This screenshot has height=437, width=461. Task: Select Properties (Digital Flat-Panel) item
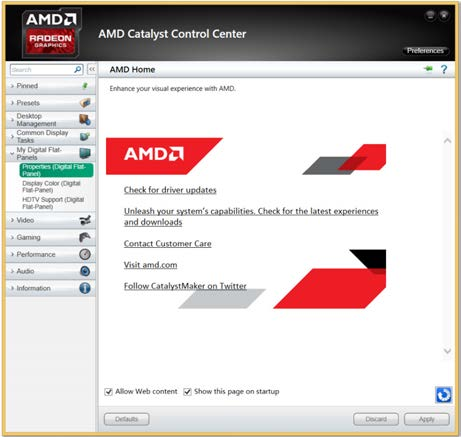click(56, 170)
